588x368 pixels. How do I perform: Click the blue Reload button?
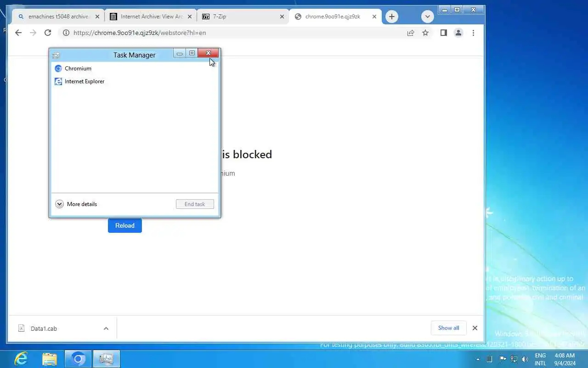125,225
